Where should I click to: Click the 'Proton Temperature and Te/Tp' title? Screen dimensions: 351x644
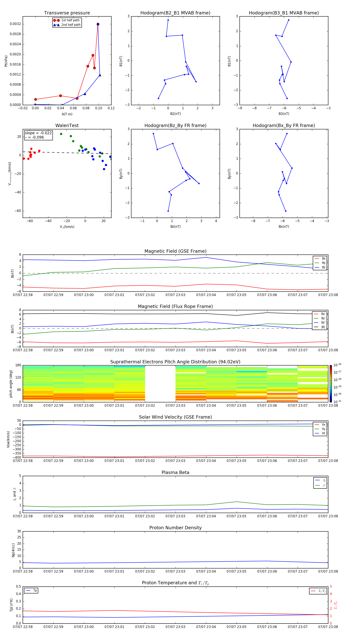(175, 583)
